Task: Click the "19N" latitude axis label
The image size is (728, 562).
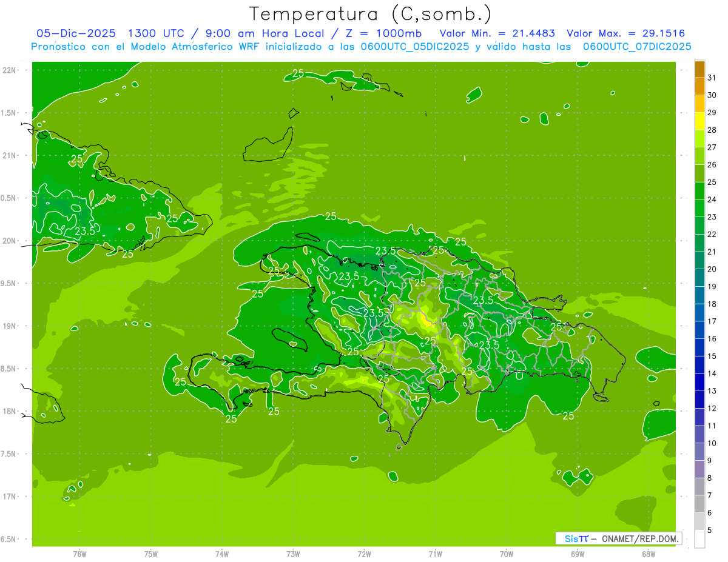Action: pos(10,326)
